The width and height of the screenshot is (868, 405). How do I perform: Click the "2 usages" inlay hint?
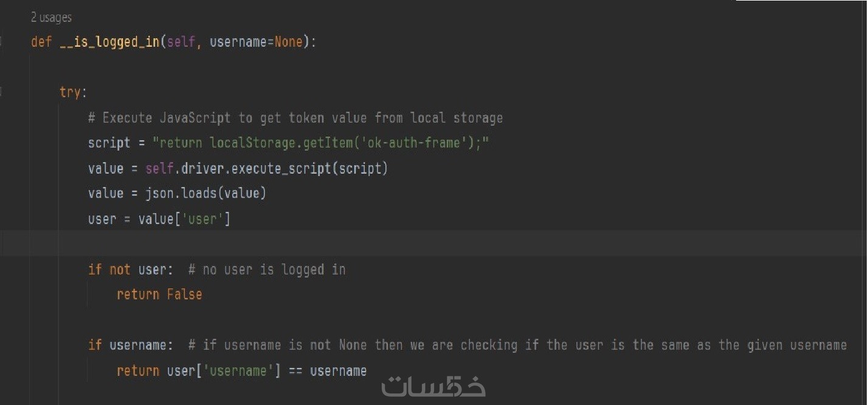point(51,18)
